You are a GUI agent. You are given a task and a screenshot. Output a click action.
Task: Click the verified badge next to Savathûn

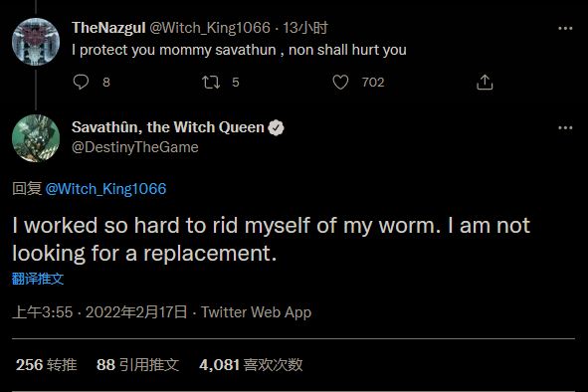tap(276, 128)
